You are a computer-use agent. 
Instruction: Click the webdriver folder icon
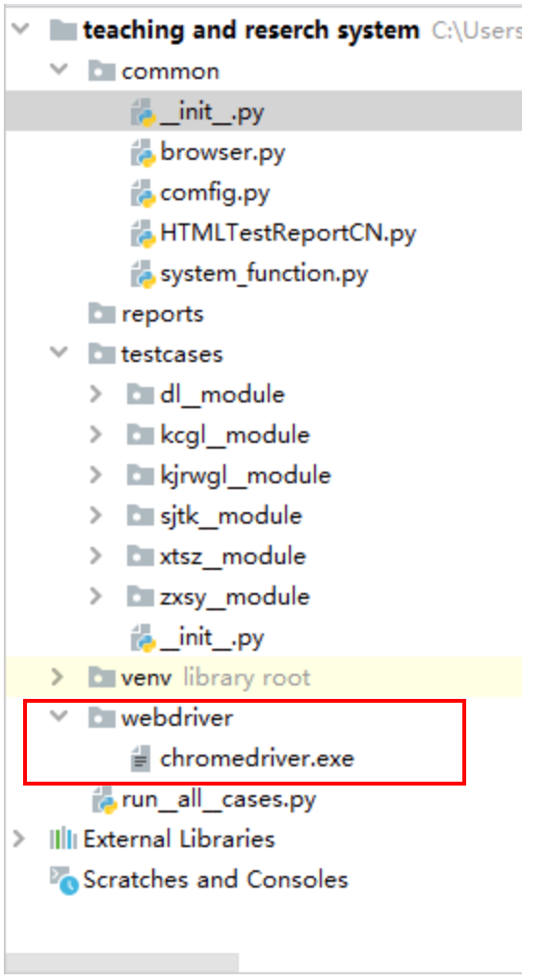pos(102,718)
